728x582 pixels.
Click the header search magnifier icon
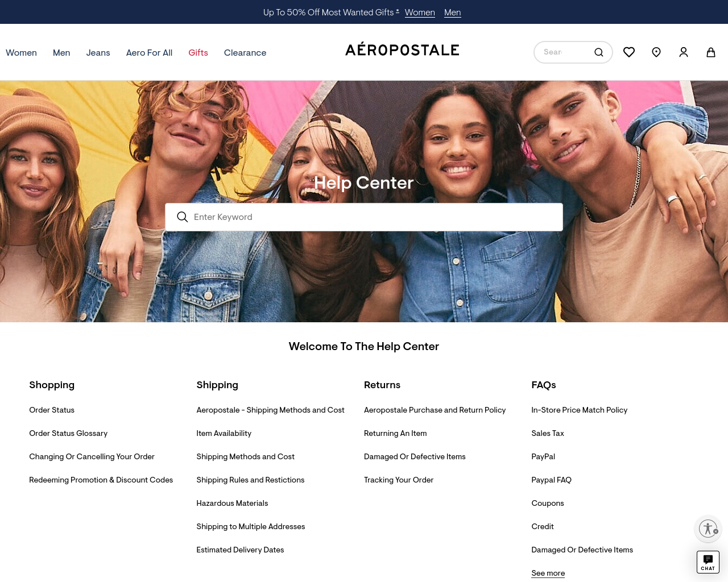coord(599,52)
